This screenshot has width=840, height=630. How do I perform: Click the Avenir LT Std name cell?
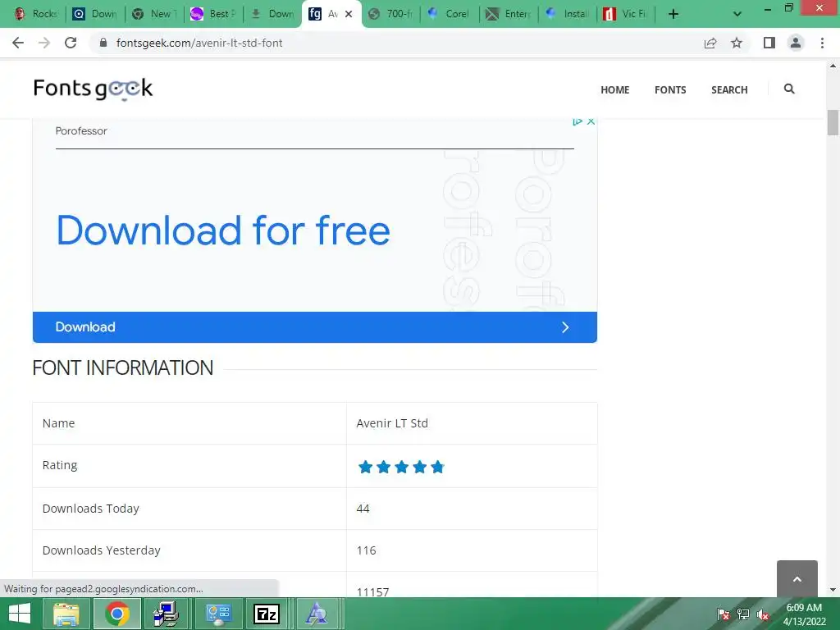[472, 423]
